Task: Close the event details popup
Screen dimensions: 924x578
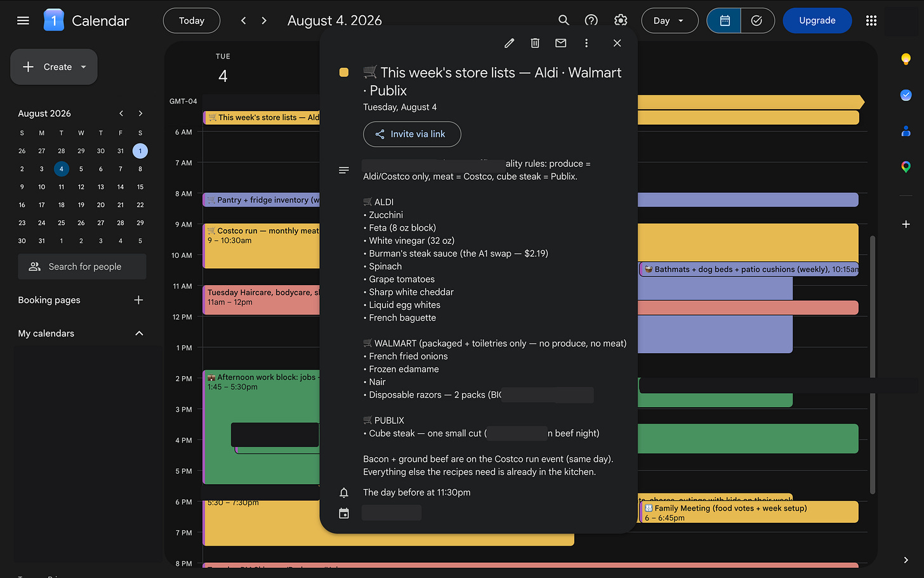Action: (x=617, y=43)
